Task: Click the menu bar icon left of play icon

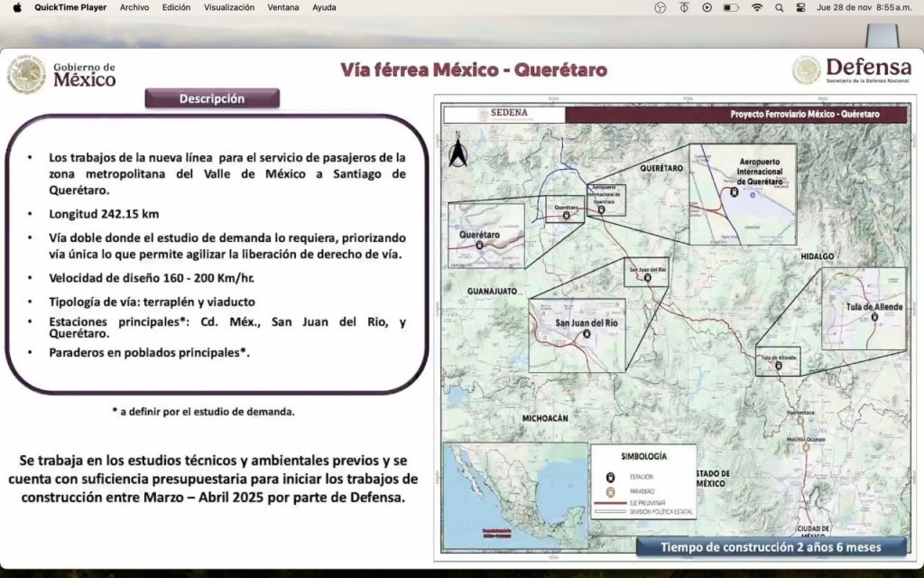Action: tap(684, 7)
